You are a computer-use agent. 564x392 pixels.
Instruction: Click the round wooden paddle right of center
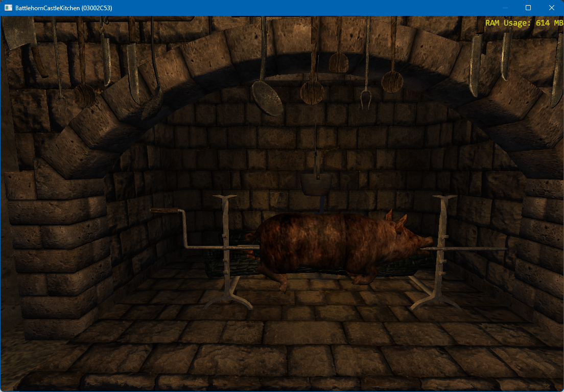coord(392,81)
